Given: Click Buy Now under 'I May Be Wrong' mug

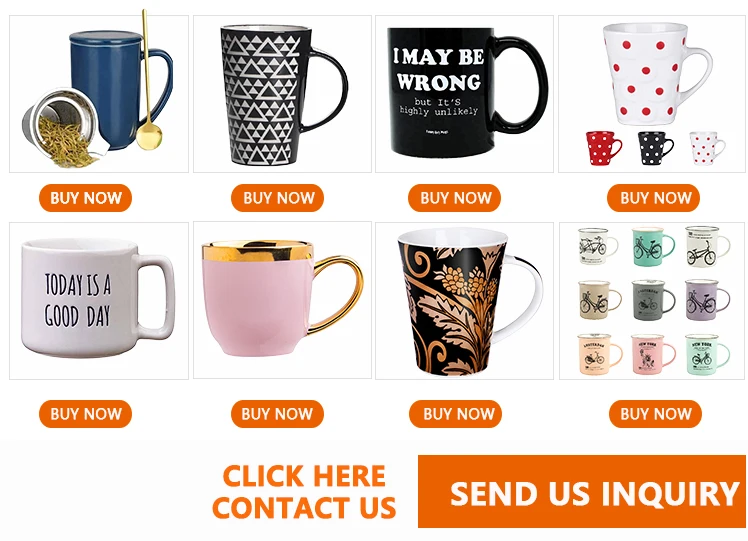Looking at the screenshot, I should 455,198.
